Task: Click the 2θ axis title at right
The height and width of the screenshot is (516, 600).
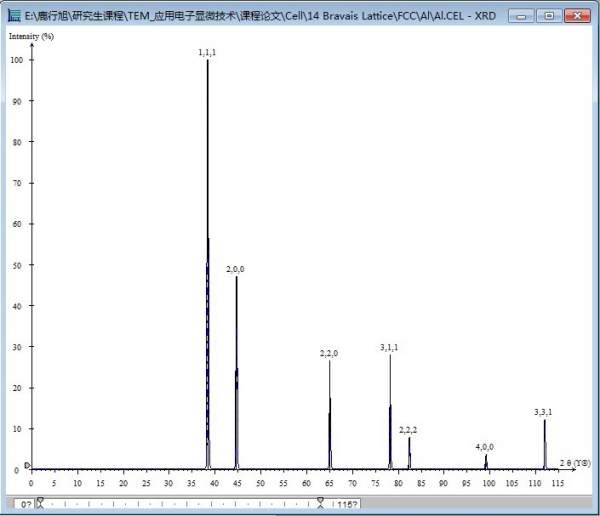Action: click(575, 463)
